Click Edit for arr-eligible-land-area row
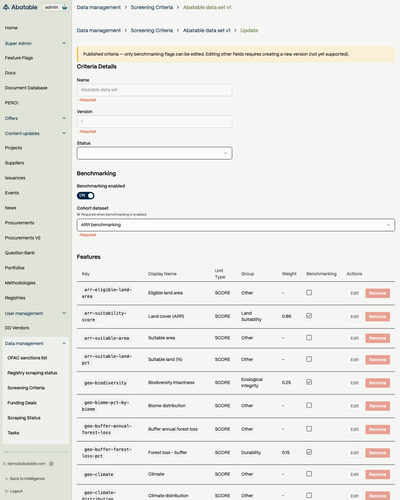This screenshot has height=500, width=400. pyautogui.click(x=354, y=293)
